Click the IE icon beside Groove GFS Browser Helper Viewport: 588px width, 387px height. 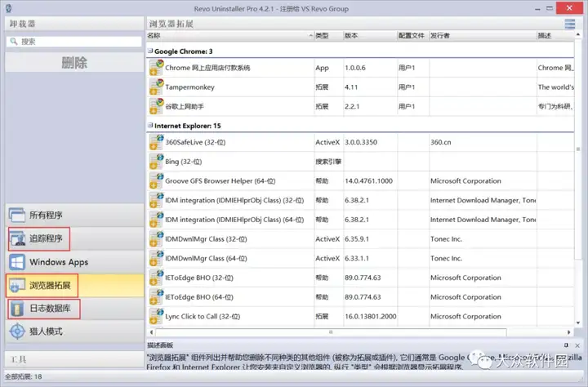tap(156, 180)
